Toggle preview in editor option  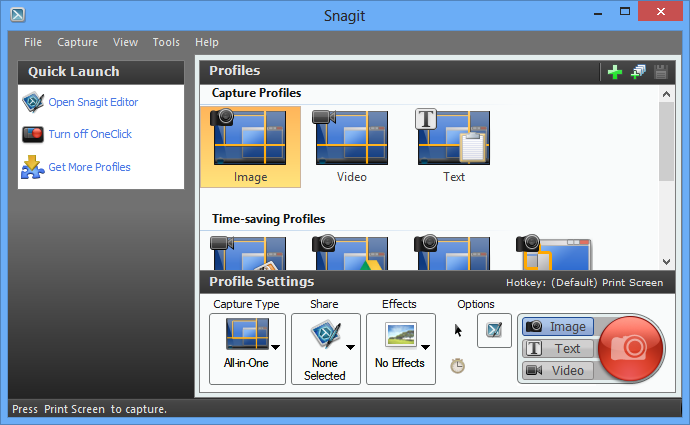tap(494, 330)
